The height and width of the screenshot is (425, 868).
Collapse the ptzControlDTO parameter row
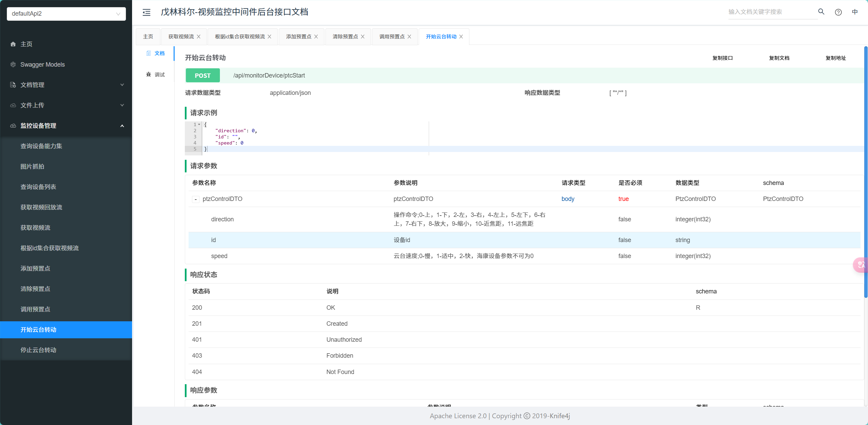tap(196, 199)
